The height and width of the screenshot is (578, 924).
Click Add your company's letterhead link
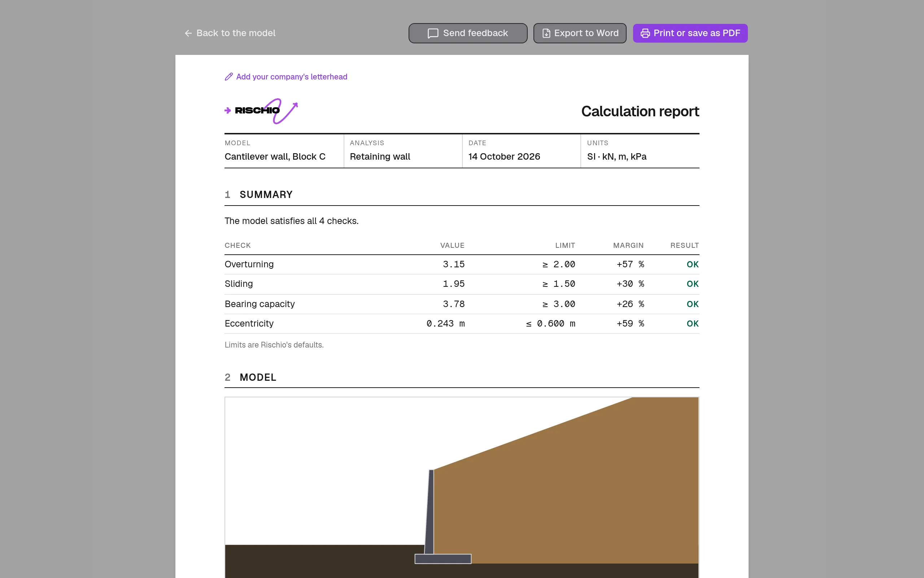tap(286, 77)
